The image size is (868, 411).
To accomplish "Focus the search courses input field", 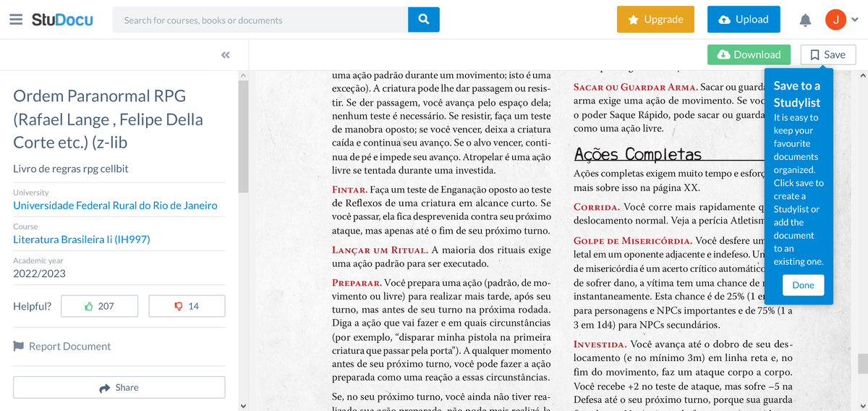I will [x=260, y=20].
